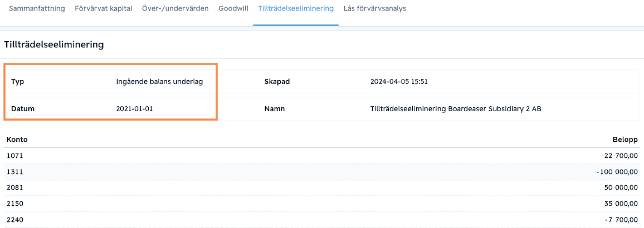Click the Typ value Ingående balans underlag
This screenshot has width=644, height=228.
pos(160,82)
